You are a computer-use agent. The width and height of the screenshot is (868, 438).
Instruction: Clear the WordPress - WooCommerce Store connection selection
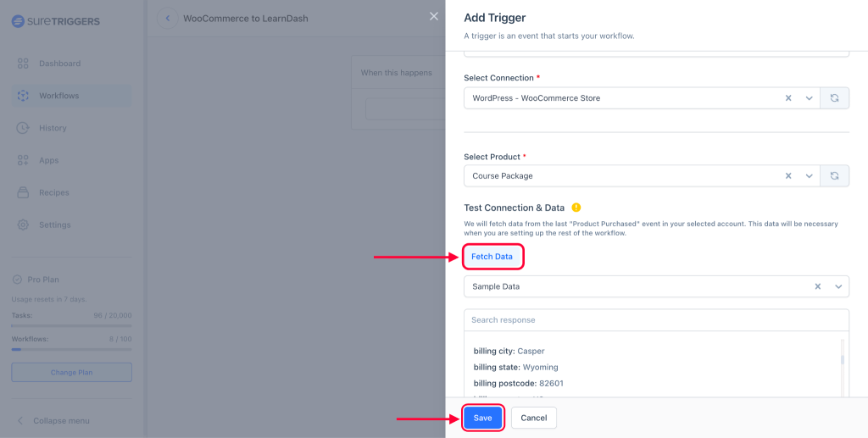[788, 98]
